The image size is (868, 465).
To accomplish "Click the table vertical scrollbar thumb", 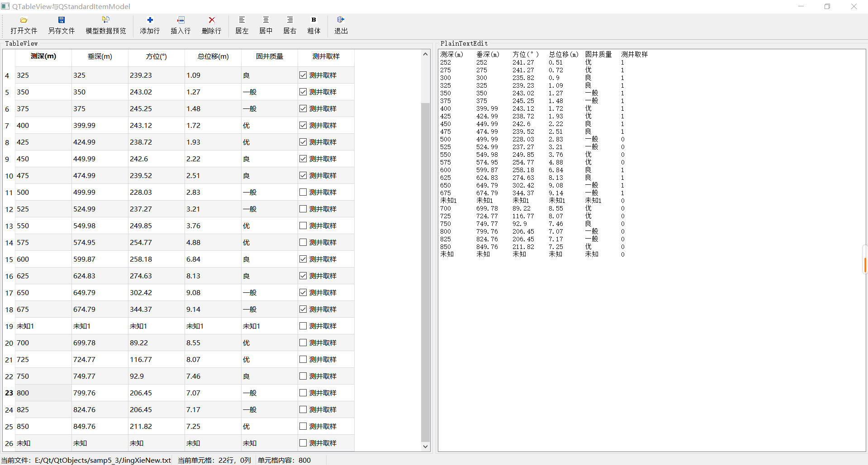I will [425, 272].
